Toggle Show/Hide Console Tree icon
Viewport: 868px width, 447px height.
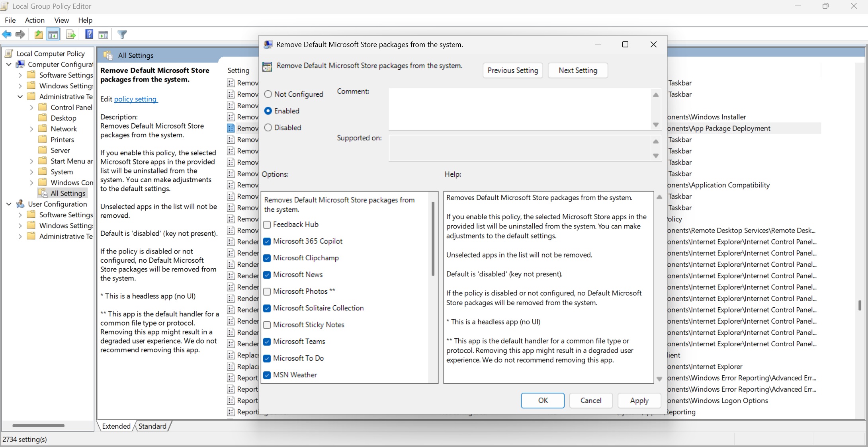tap(53, 35)
